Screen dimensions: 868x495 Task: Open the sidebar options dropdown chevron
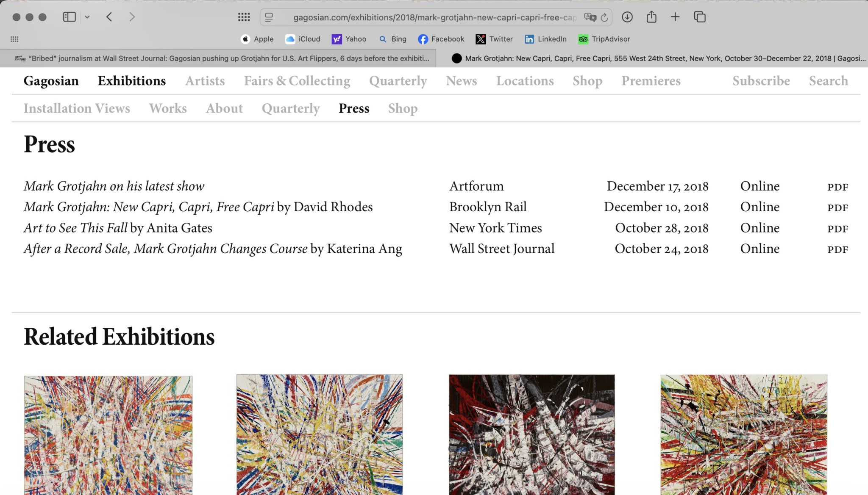[87, 17]
